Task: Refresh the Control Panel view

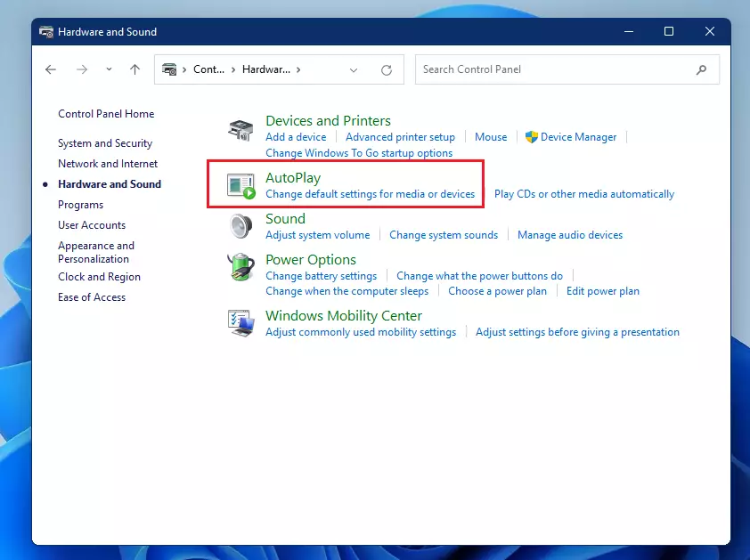Action: pos(387,70)
